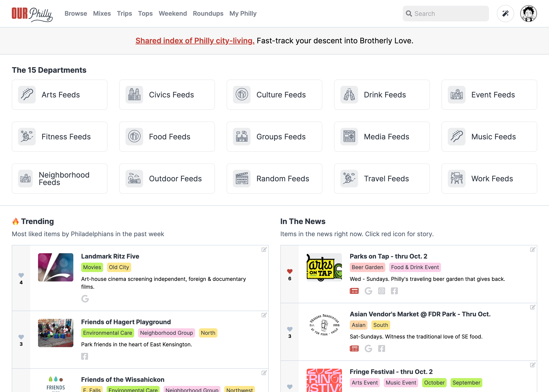Click the Movies tag
Screen dimensions: 549x392
[x=92, y=267]
